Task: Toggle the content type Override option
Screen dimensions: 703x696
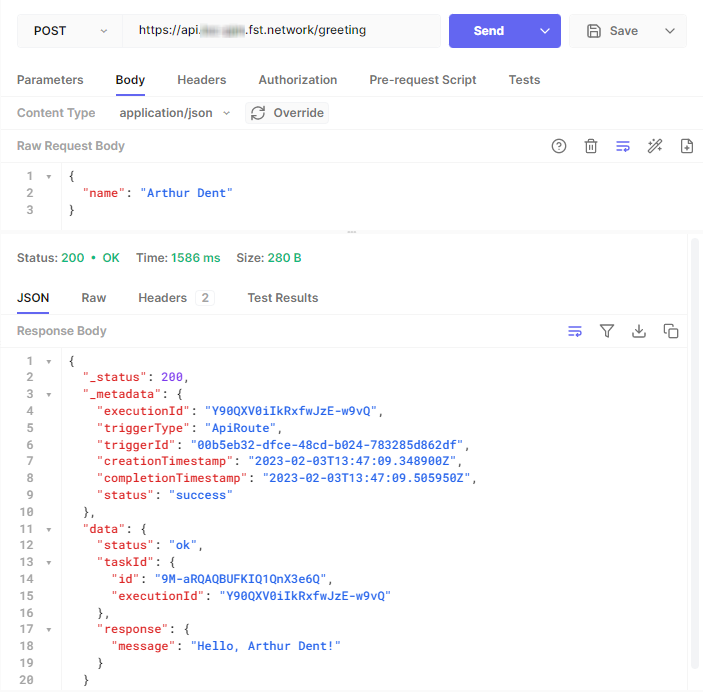Action: pyautogui.click(x=287, y=113)
